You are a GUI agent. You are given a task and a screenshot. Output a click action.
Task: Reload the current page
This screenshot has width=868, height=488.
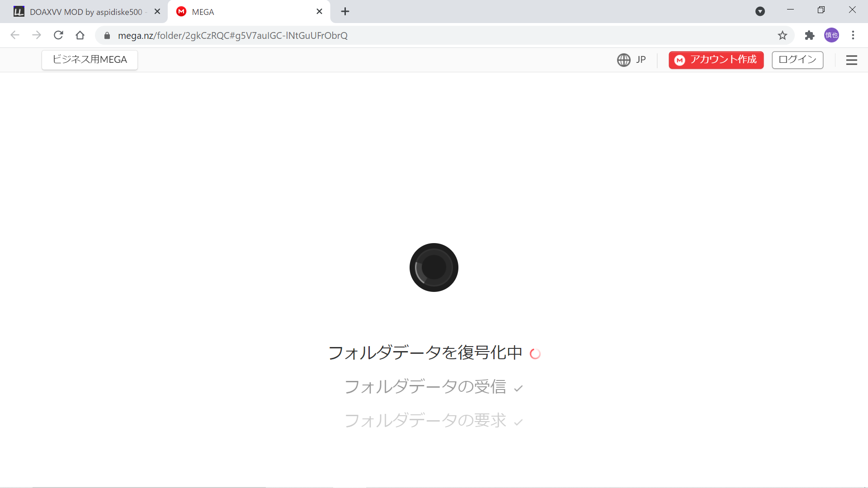[x=58, y=35]
